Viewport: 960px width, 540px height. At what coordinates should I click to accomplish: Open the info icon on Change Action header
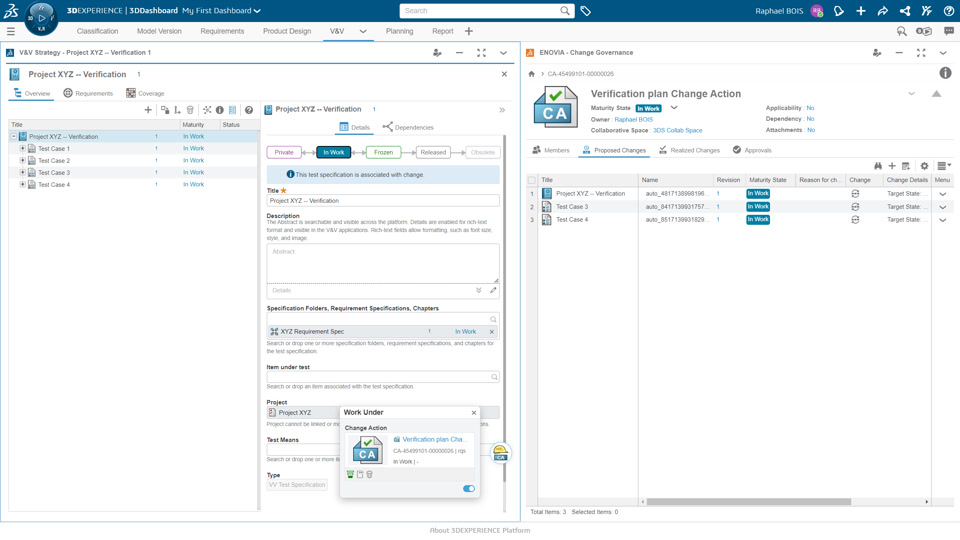(945, 73)
